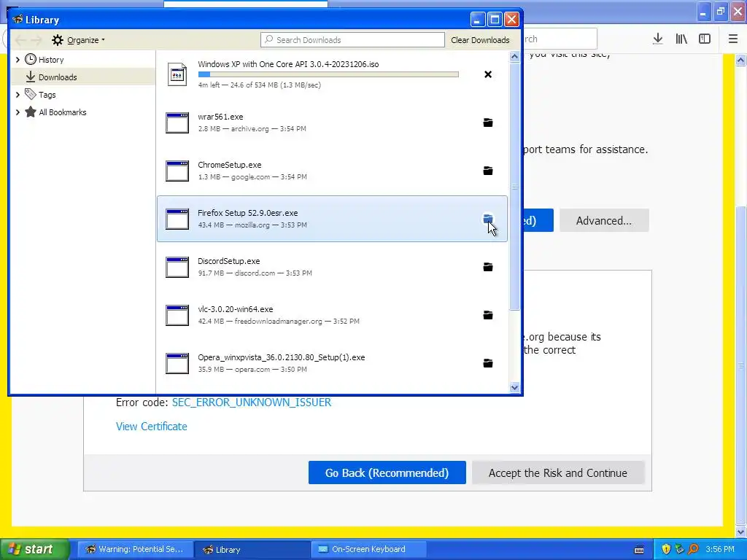
Task: Expand the Tags tree node
Action: [18, 95]
